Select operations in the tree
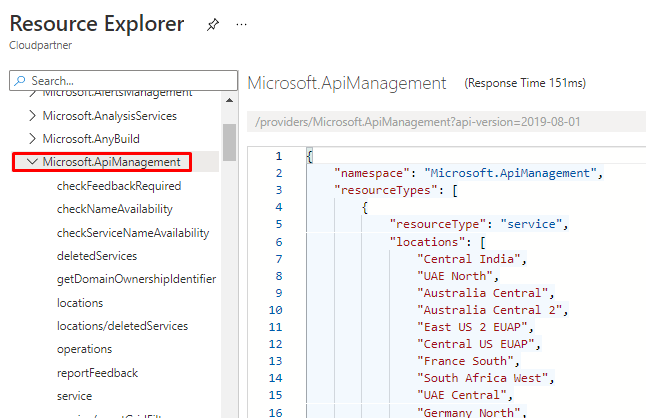The width and height of the screenshot is (646, 418). (84, 349)
